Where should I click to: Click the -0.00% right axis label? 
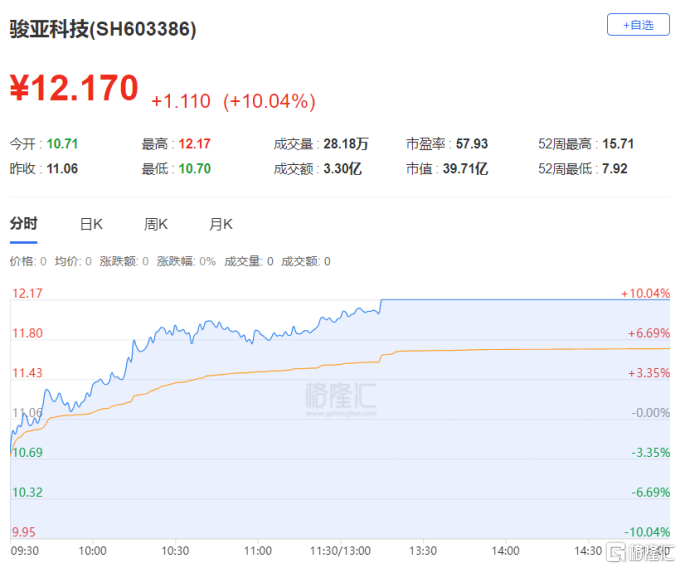tap(650, 413)
